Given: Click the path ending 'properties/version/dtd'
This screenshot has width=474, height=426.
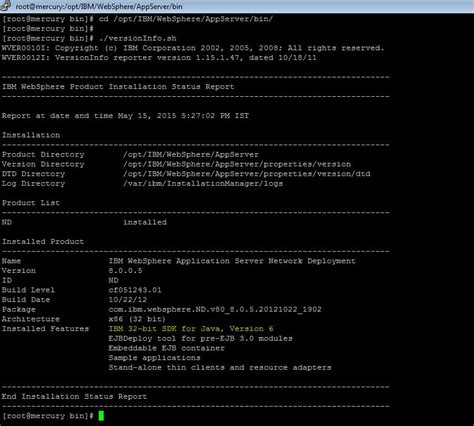Looking at the screenshot, I should coord(246,174).
